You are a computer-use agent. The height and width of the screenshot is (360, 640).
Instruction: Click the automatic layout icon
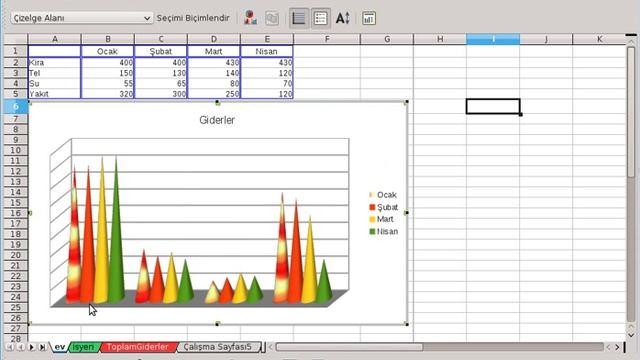[369, 18]
